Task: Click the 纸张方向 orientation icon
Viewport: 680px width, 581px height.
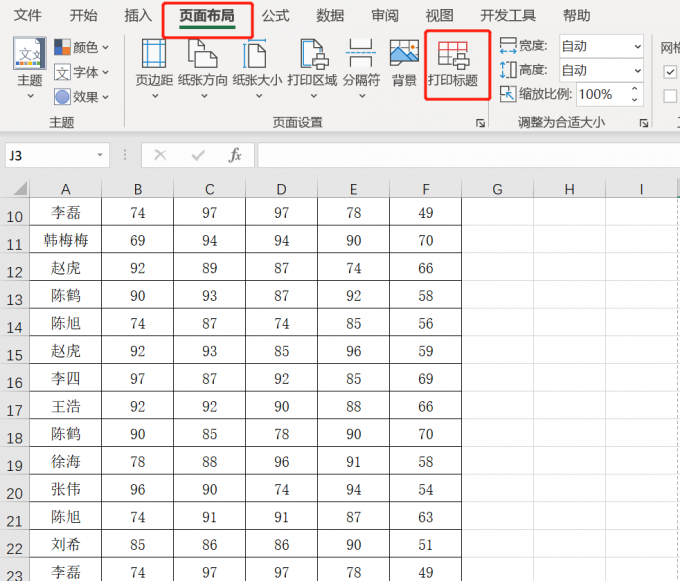Action: point(203,53)
